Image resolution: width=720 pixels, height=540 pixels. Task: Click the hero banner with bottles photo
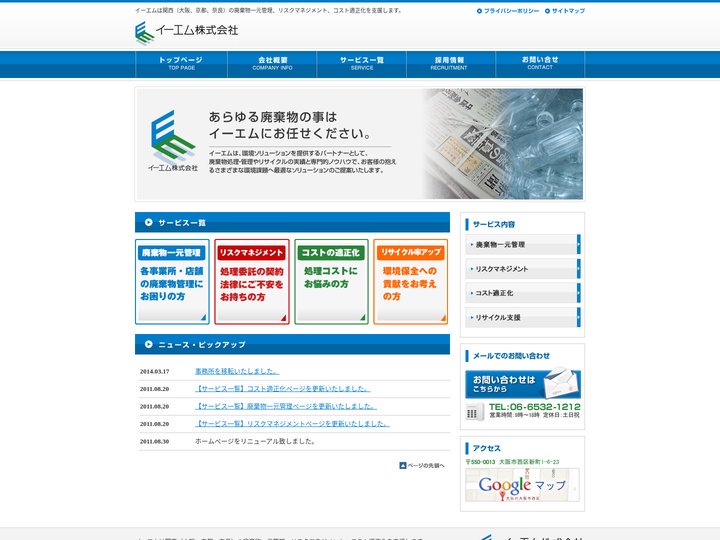pos(360,144)
